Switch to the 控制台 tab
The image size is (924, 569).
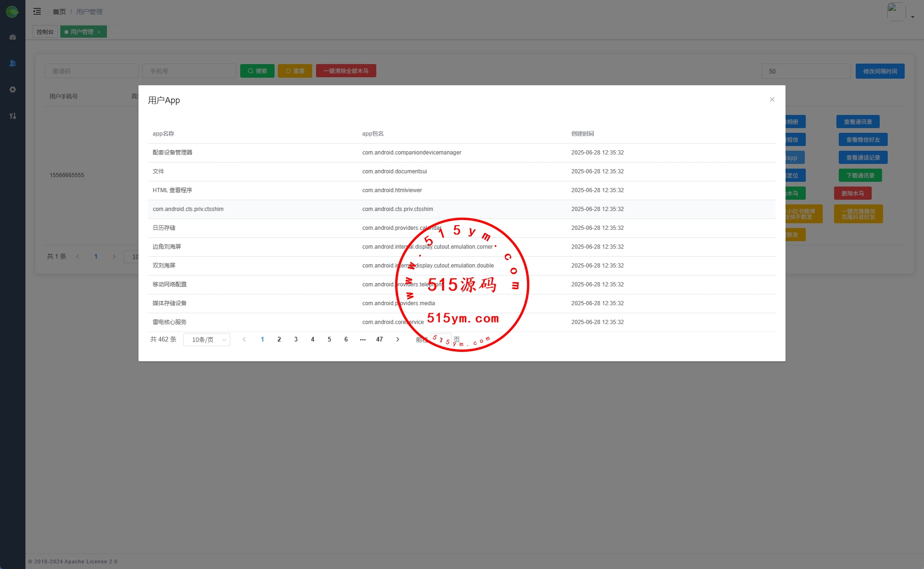point(45,32)
